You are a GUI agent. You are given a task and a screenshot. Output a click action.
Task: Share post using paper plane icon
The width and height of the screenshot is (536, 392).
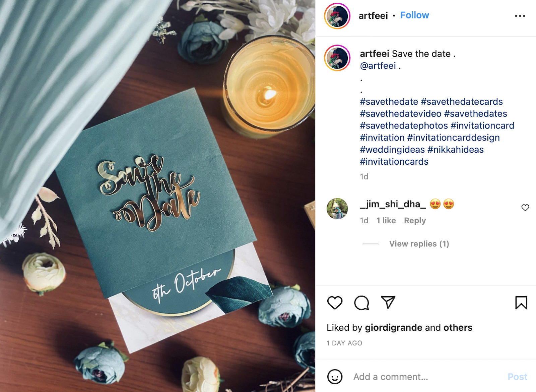coord(388,302)
